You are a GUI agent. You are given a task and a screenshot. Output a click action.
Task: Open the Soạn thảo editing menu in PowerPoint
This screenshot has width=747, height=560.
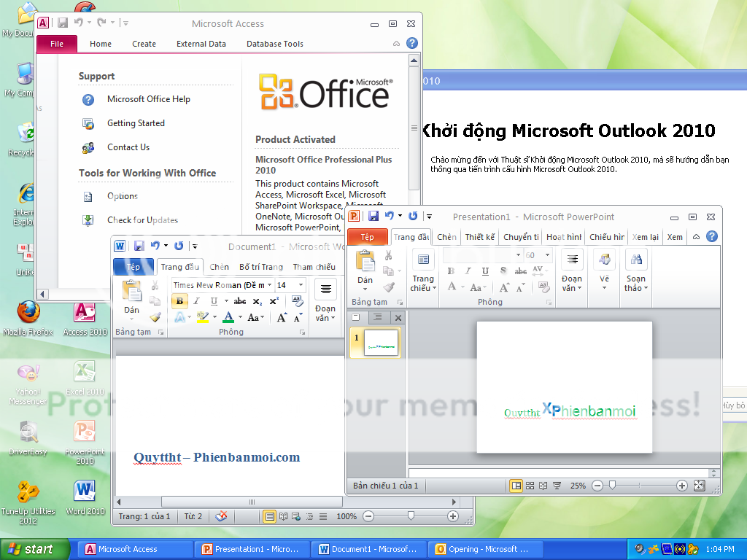click(636, 270)
